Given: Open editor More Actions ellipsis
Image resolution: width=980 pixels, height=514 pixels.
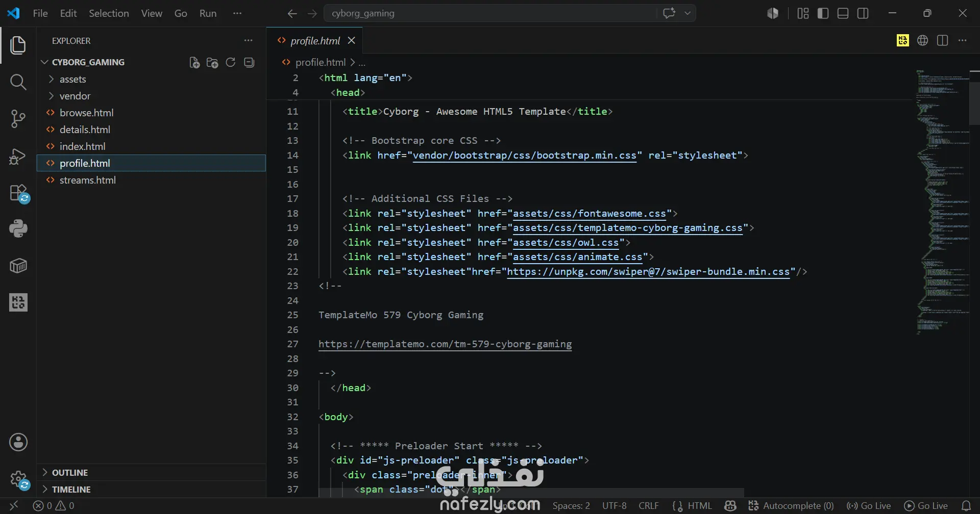Looking at the screenshot, I should pos(962,40).
